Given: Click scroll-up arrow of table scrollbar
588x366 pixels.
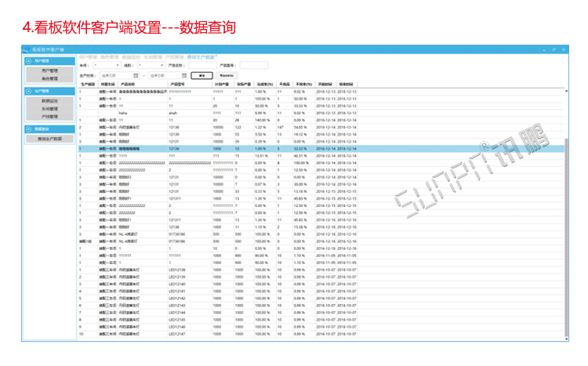Looking at the screenshot, I should click(566, 90).
